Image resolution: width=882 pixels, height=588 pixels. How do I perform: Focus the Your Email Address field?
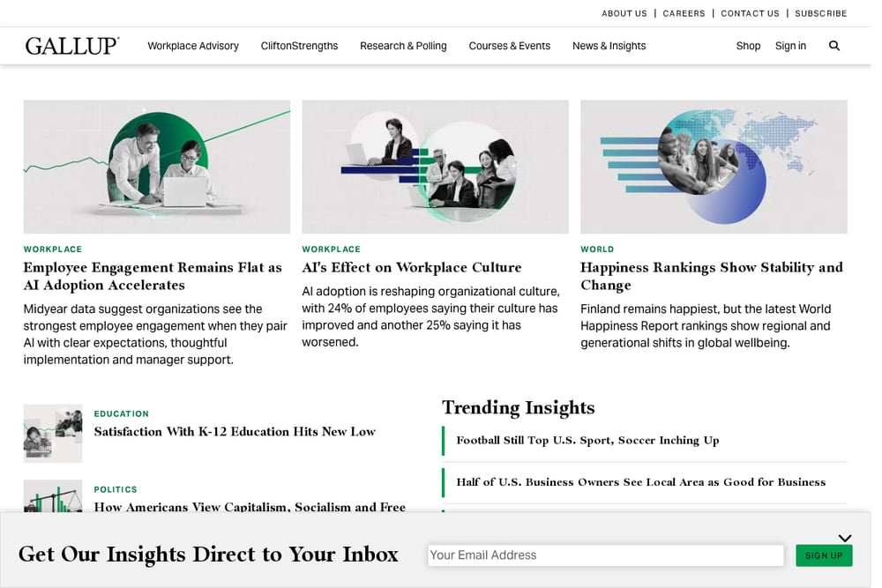[x=606, y=555]
